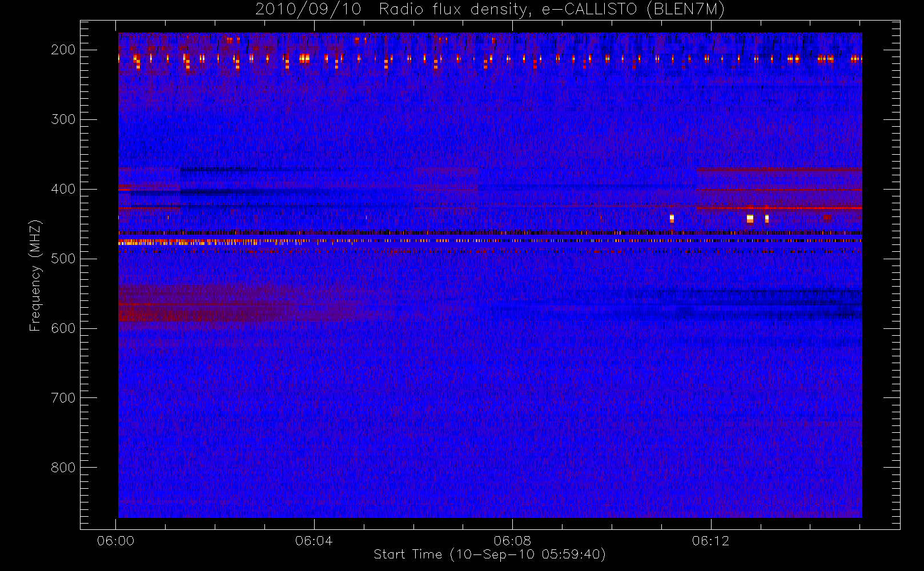Click the 700 frequency tick label
924x571 pixels.
[x=63, y=398]
